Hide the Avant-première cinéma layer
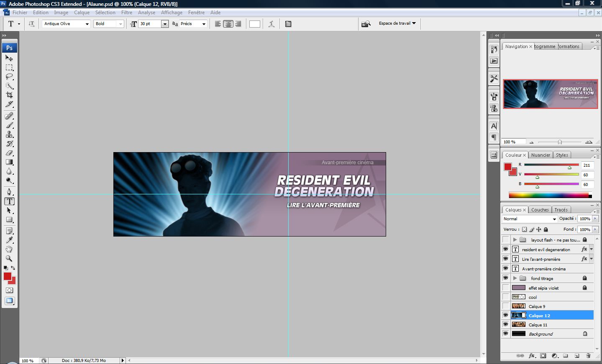The height and width of the screenshot is (364, 602). tap(505, 268)
